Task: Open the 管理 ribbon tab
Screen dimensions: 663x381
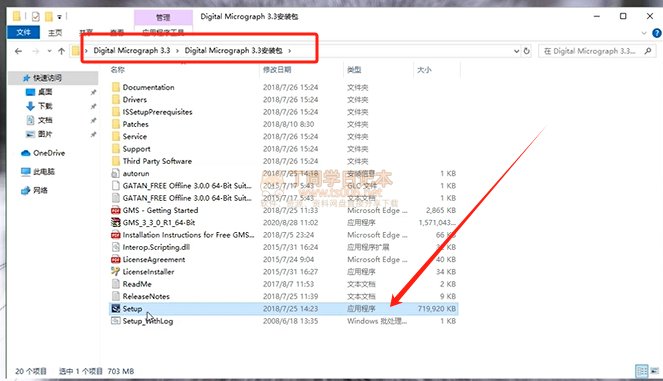Action: (x=163, y=17)
